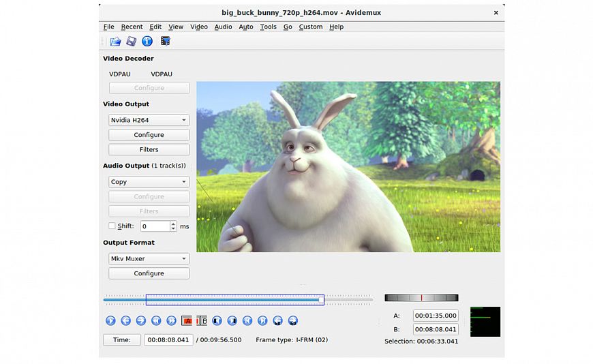
Task: Click the filmstrip icon in the toolbar
Action: tap(165, 42)
